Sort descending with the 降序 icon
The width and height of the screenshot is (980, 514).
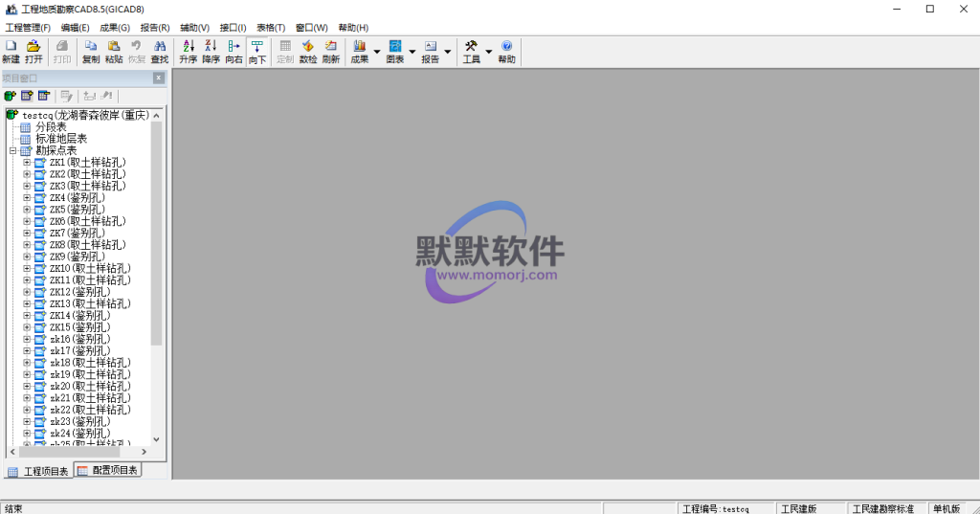click(212, 52)
